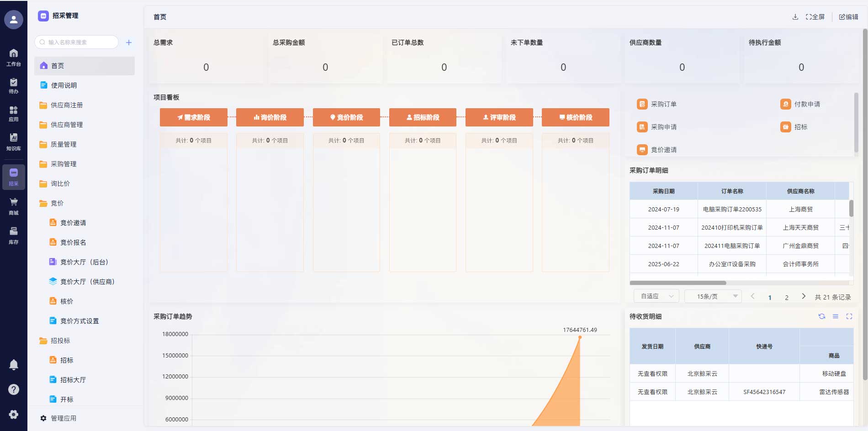Expand the 供应商管理 folder
This screenshot has height=431, width=868.
[x=67, y=125]
